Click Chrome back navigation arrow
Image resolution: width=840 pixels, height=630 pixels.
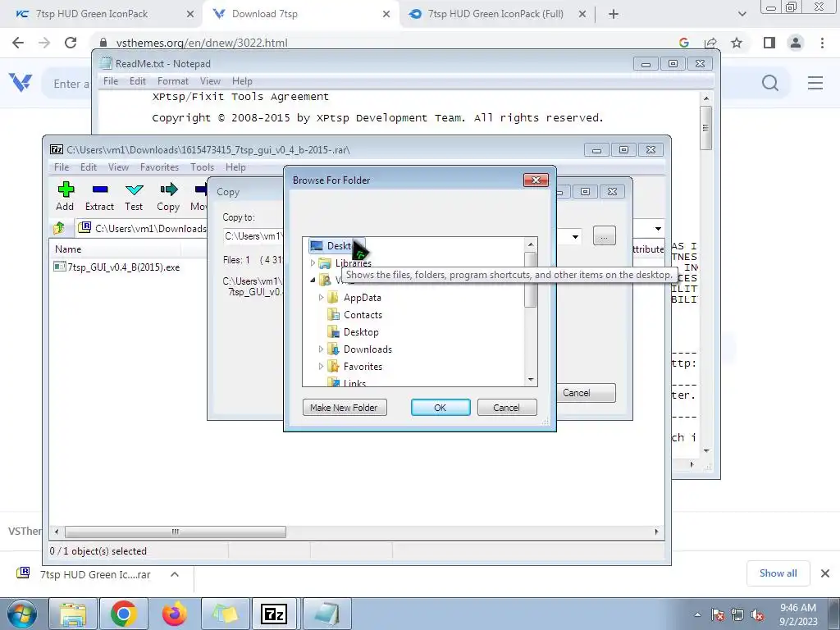click(18, 43)
